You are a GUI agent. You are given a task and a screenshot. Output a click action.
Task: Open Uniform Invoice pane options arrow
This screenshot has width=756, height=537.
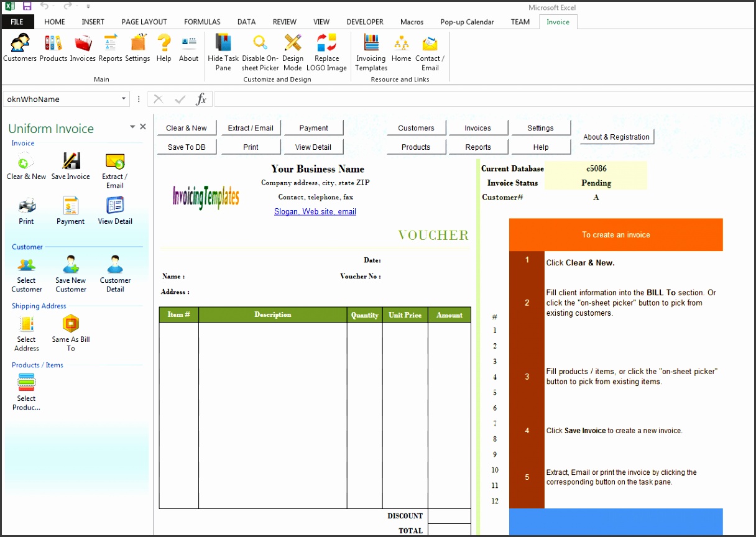tap(132, 127)
